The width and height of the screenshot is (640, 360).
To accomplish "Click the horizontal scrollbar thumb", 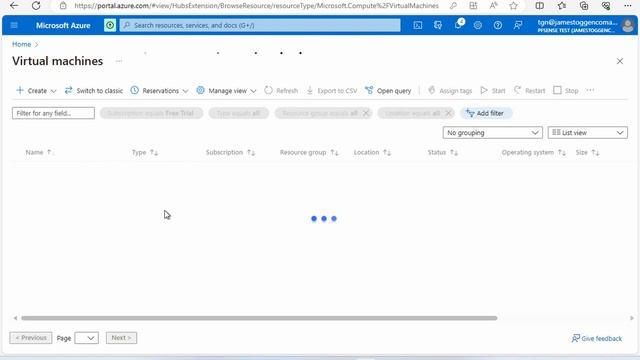I will click(259, 318).
